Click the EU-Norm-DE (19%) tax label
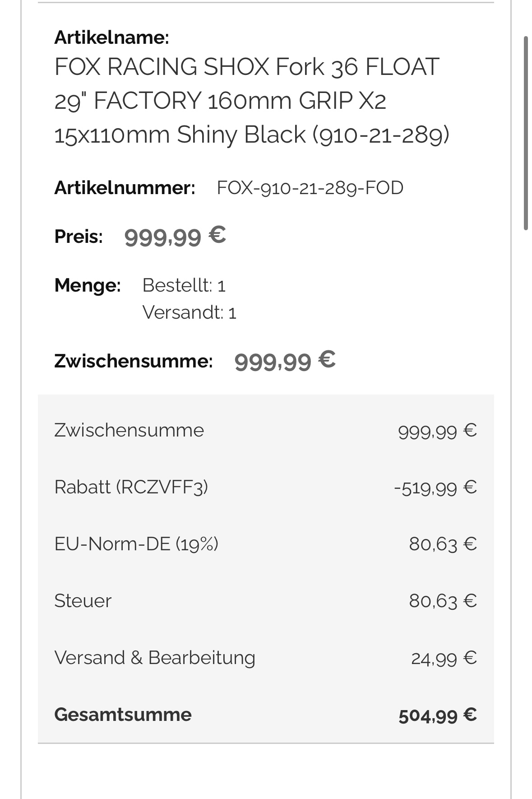 tap(136, 544)
